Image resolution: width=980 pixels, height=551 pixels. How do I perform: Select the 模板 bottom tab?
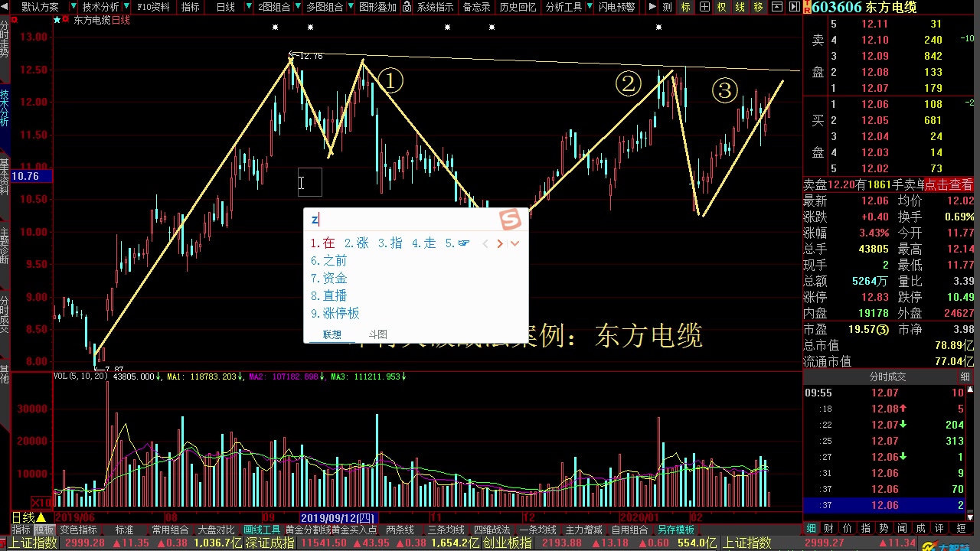44,530
